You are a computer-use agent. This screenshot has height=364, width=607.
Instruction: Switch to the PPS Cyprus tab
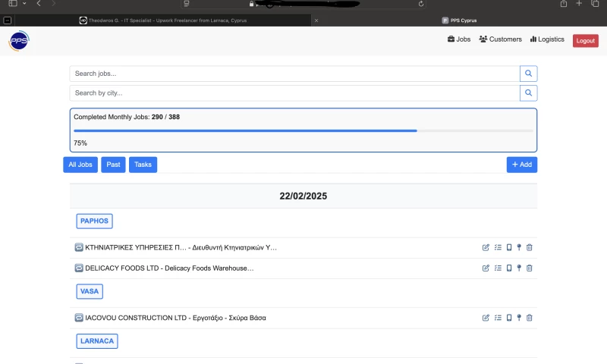(x=459, y=20)
